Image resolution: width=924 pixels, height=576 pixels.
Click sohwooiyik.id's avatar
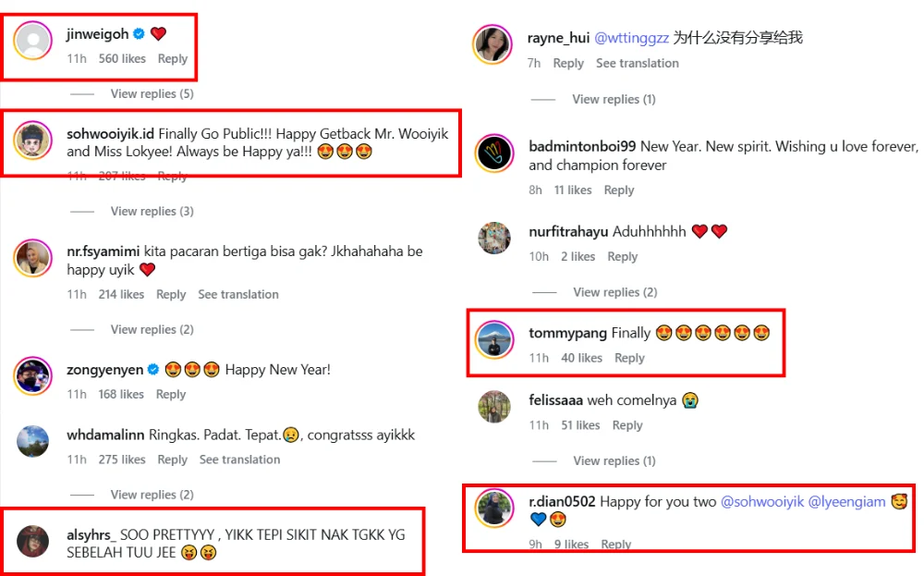click(33, 141)
